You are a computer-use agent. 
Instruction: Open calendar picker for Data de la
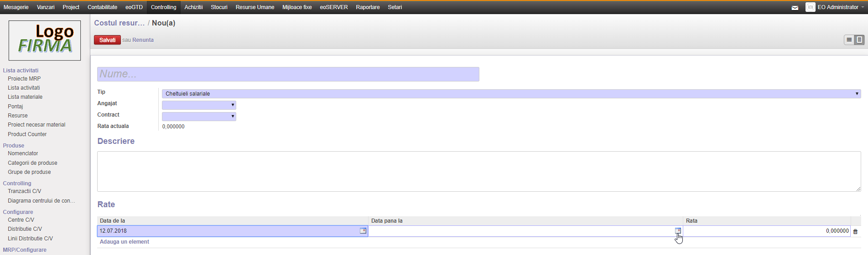(363, 231)
